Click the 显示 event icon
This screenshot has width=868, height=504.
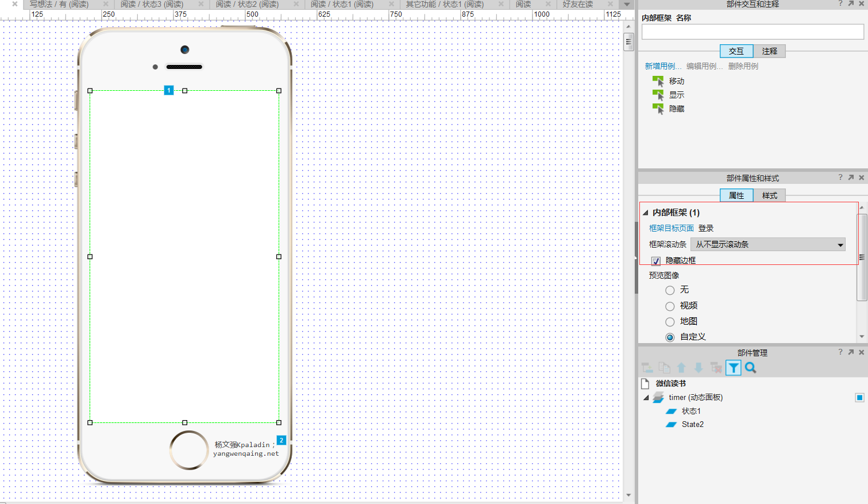coord(658,95)
